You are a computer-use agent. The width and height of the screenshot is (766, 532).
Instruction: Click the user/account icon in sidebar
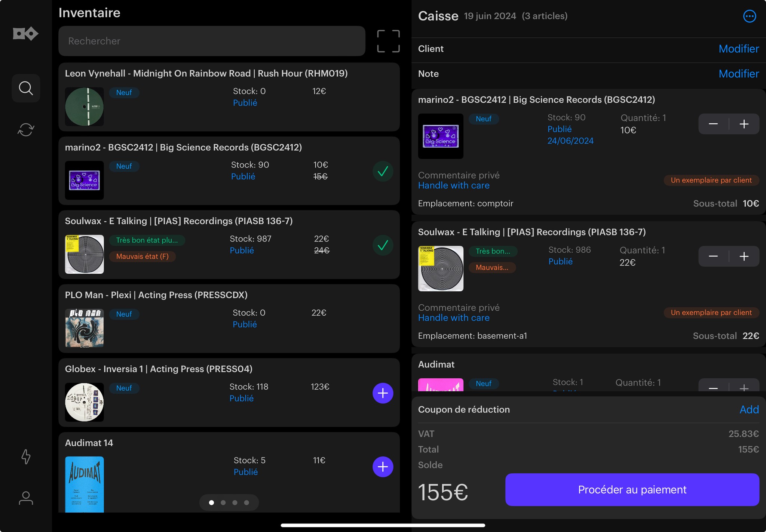[x=26, y=498]
